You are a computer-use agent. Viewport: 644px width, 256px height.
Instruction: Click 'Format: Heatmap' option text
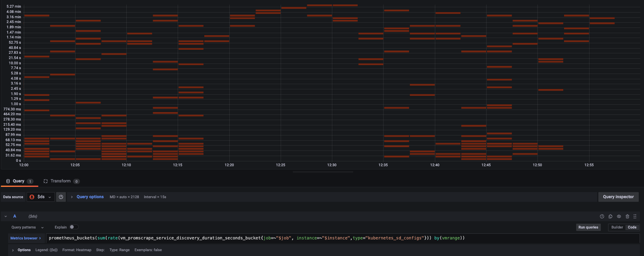coord(77,250)
